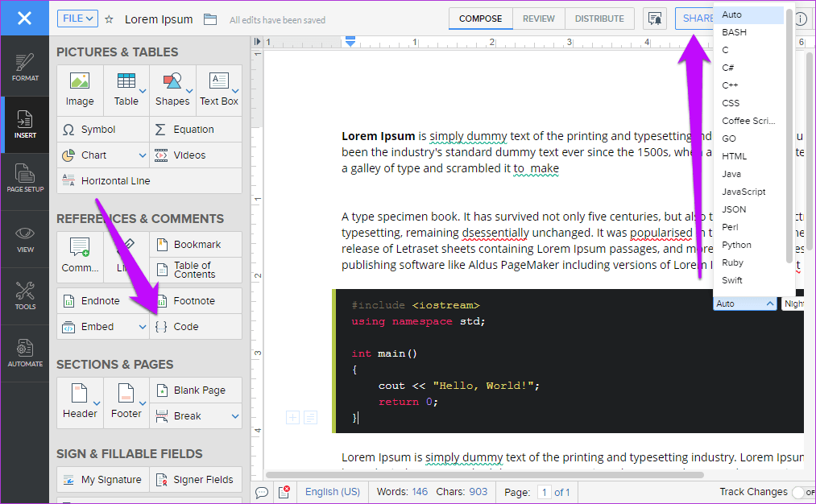Expand the Shapes options arrow

[x=189, y=92]
